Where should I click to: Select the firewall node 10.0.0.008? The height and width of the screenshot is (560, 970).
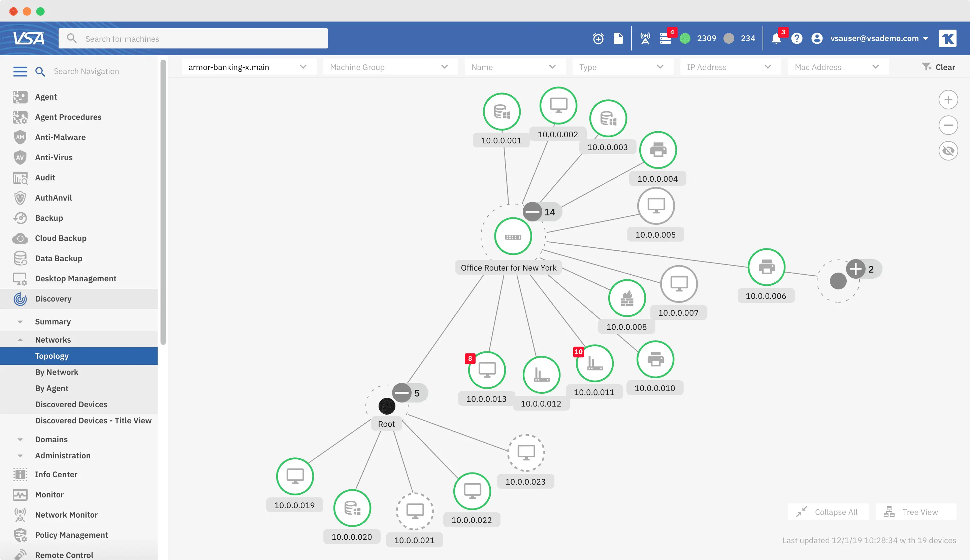pyautogui.click(x=627, y=298)
